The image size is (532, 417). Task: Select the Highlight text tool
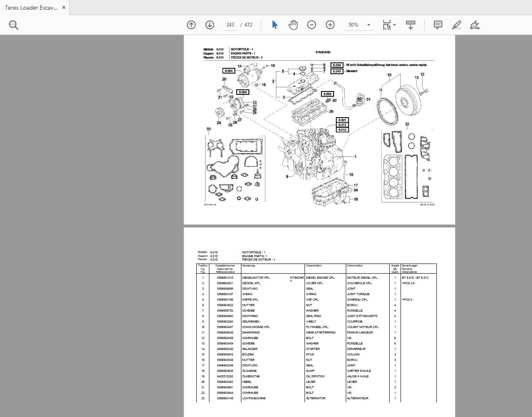coord(456,25)
